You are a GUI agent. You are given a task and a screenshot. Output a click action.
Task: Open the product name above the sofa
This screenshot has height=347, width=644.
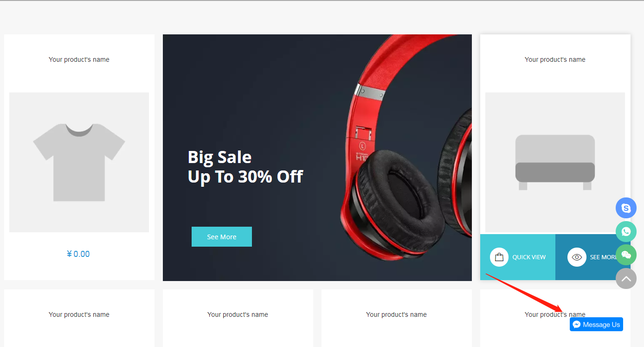[x=555, y=59]
